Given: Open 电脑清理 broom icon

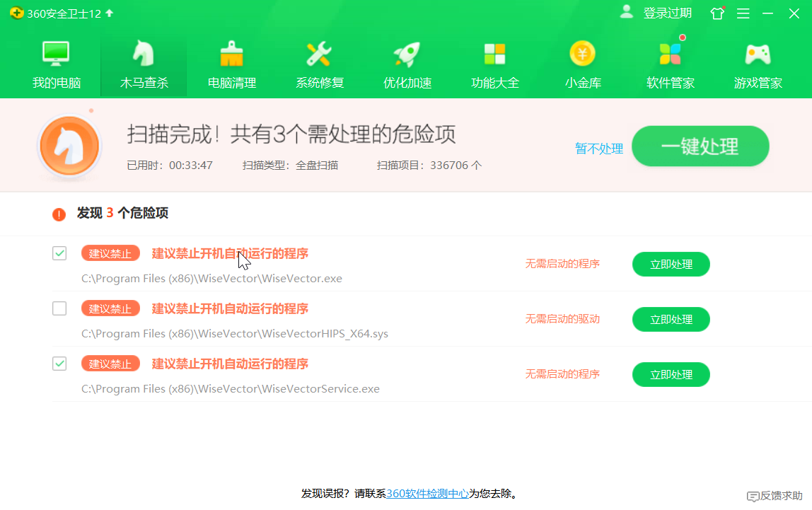Looking at the screenshot, I should pyautogui.click(x=231, y=53).
